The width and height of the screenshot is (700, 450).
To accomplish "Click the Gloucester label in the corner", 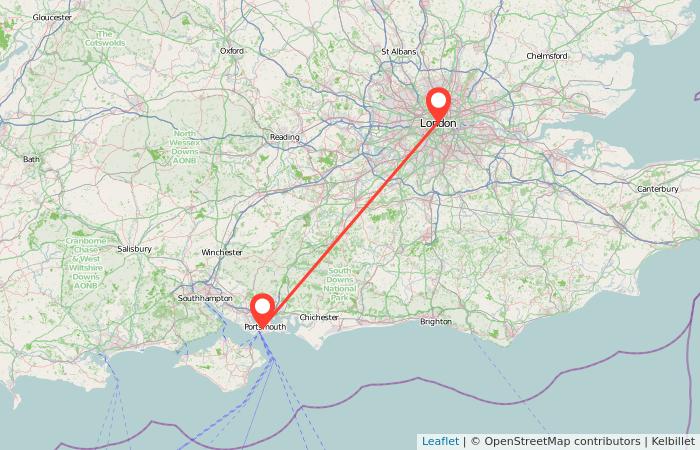I will point(52,17).
